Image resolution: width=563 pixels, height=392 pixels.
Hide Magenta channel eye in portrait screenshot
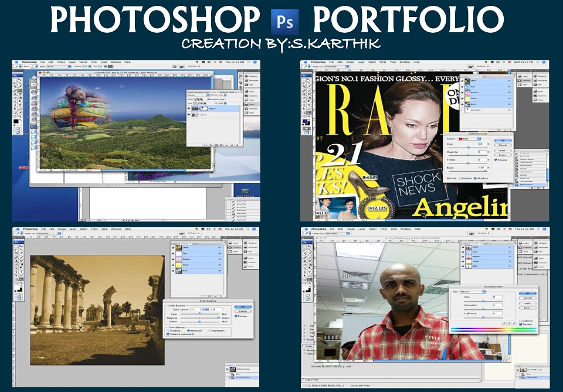[x=463, y=257]
